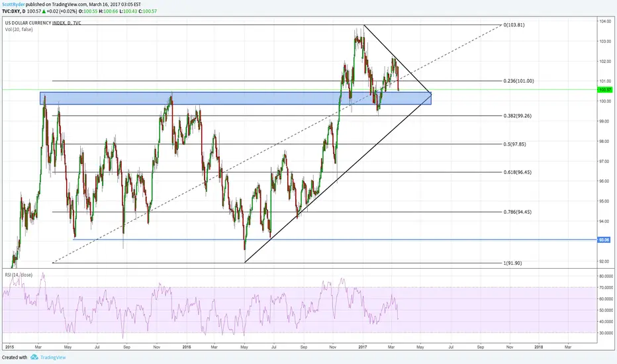
Task: Click the 0.786(94.45) Fibonacci level label
Action: point(517,212)
